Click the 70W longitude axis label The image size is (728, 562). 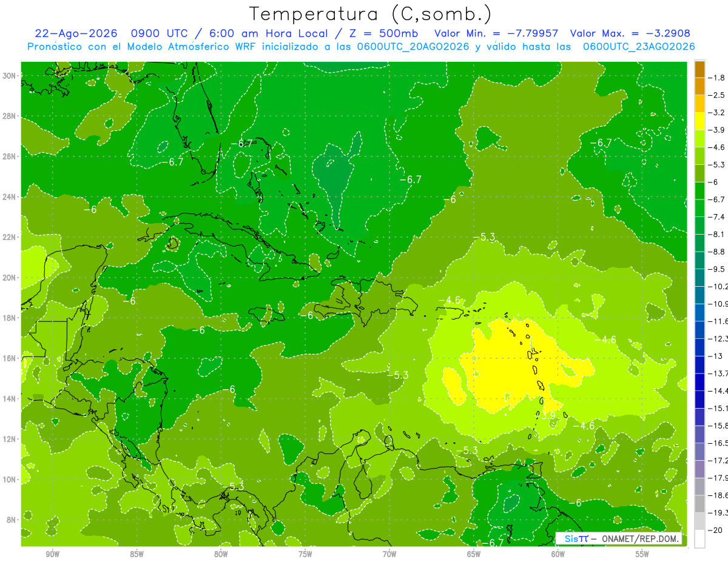coord(389,554)
